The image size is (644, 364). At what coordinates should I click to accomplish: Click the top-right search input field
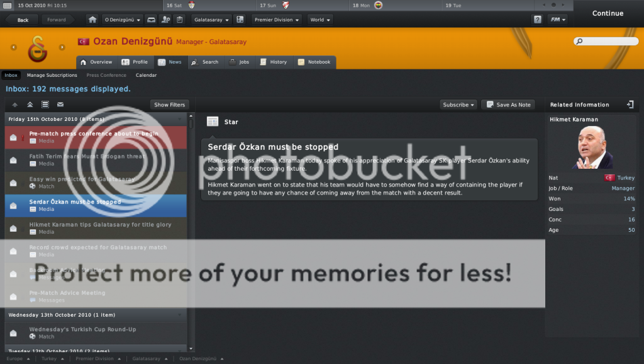[606, 41]
